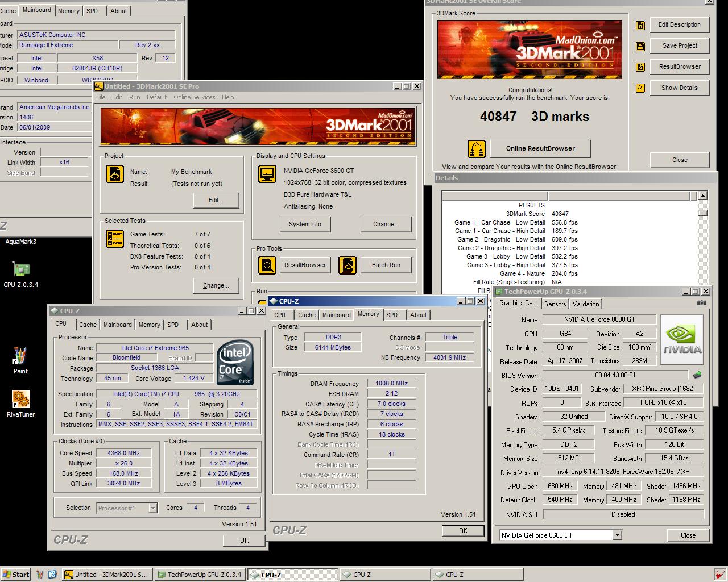Select Mainboard tab in CPU-Z memory window

click(337, 315)
